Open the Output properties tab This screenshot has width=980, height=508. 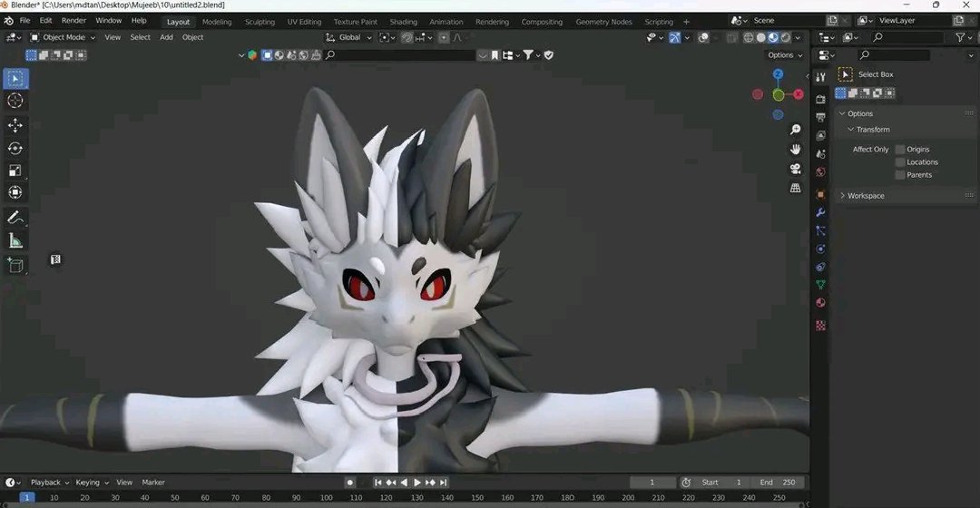(820, 117)
